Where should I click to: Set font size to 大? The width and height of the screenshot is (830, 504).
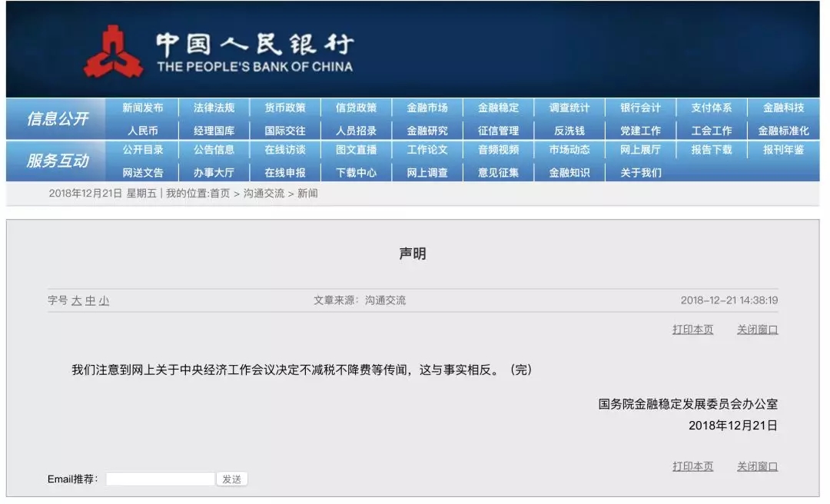(76, 300)
